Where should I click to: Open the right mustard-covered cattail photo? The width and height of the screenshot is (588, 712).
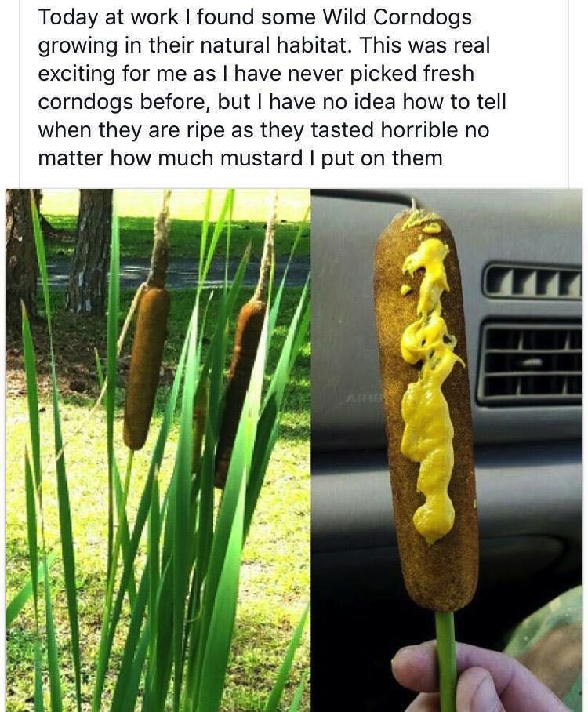[x=446, y=450]
